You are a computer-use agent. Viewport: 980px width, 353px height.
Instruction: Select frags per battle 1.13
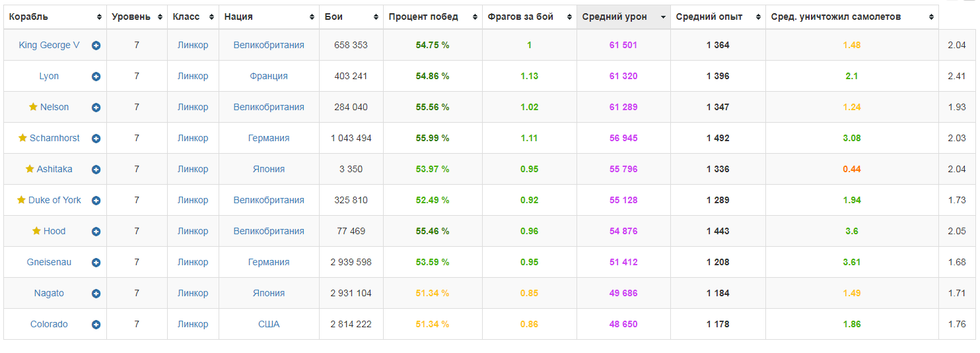pos(530,77)
